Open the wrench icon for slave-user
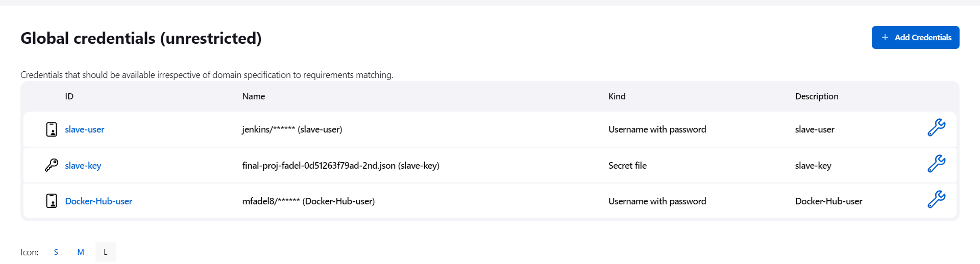 (936, 127)
